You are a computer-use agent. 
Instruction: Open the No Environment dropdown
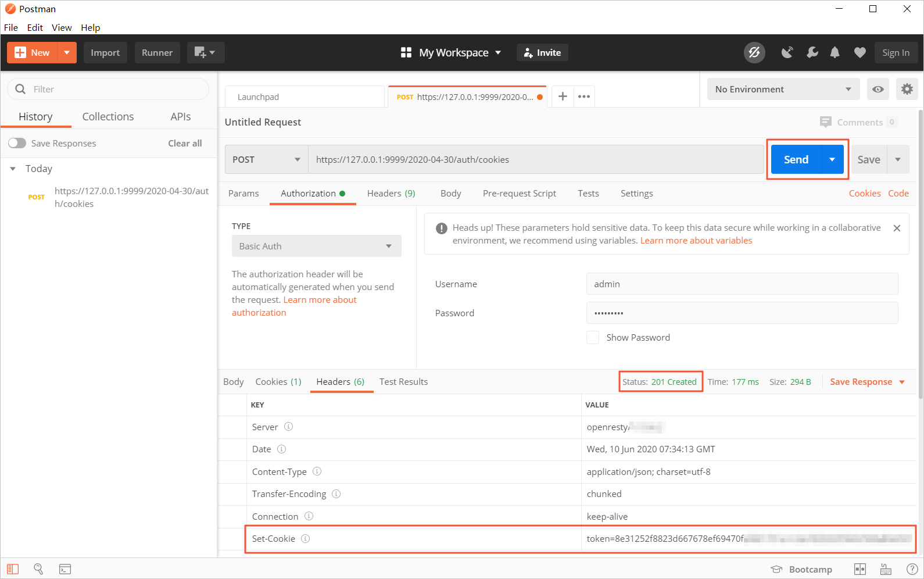tap(783, 89)
